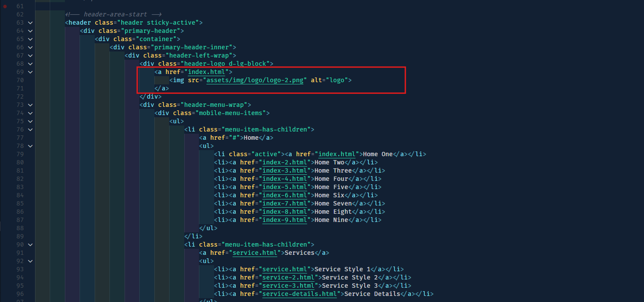Select line number 80 in the gutter

click(x=20, y=162)
